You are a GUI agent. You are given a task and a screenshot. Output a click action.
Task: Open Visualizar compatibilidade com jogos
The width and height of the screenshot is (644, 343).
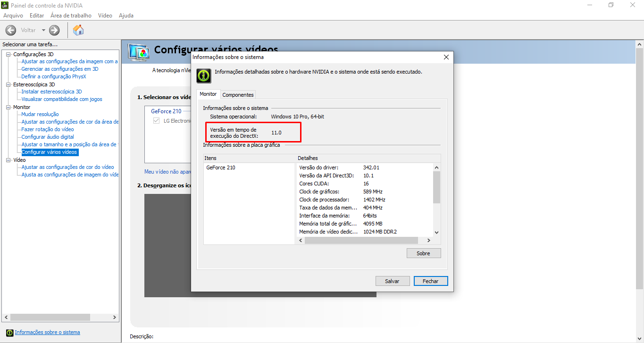pyautogui.click(x=62, y=99)
